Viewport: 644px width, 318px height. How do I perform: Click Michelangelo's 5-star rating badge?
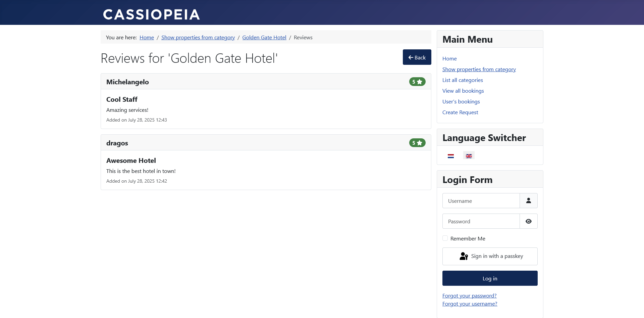(x=417, y=82)
